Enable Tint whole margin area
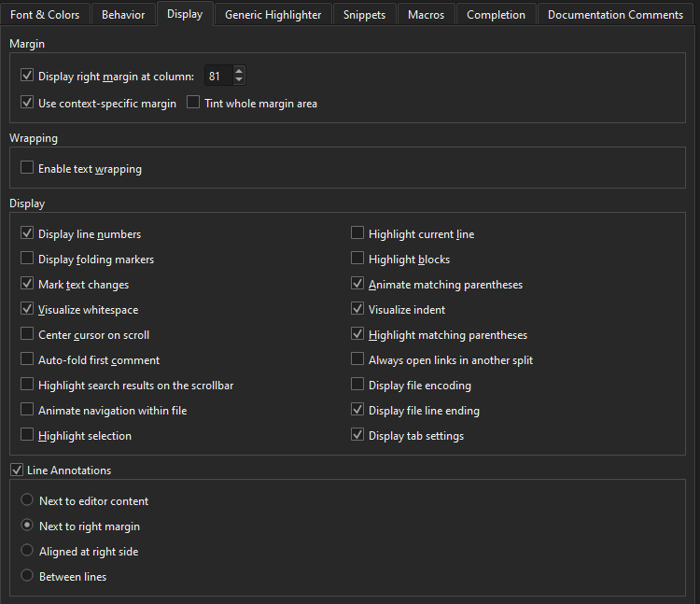Viewport: 700px width, 604px height. click(193, 103)
